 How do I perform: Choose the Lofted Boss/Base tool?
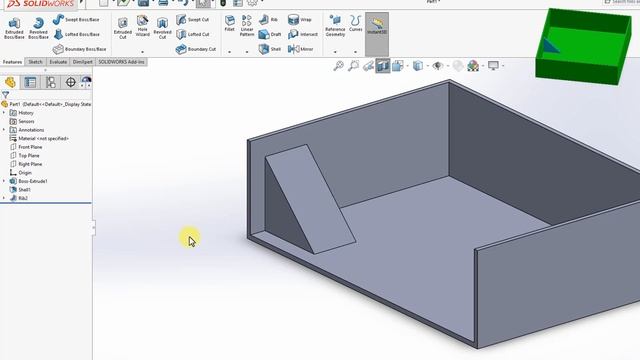point(77,34)
